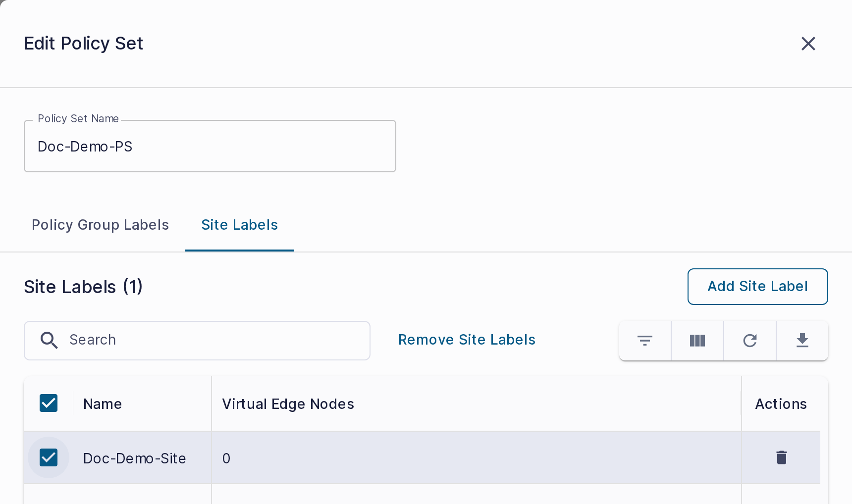Sort by Virtual Edge Nodes column header
This screenshot has width=852, height=504.
pos(288,404)
